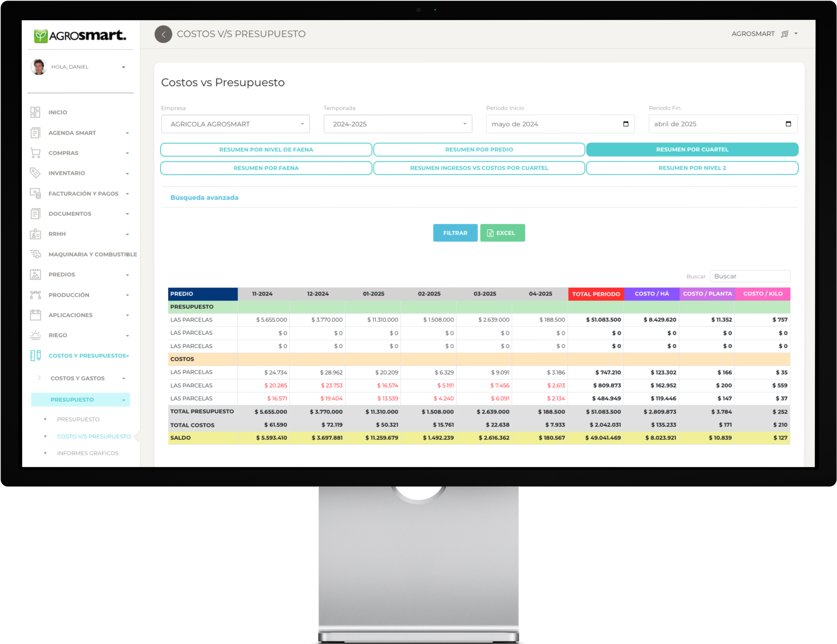This screenshot has height=644, width=837.
Task: Click the rocket icon next to AGROSMART
Action: [784, 34]
